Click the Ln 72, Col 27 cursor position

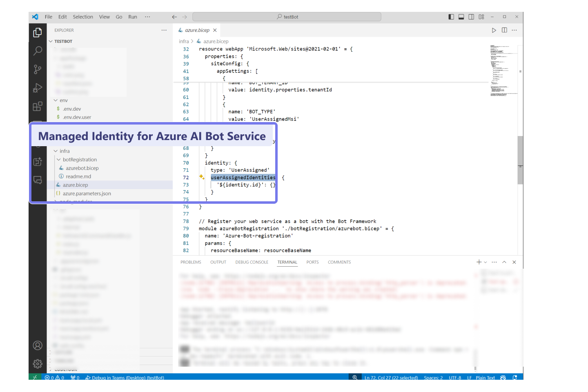coord(391,378)
